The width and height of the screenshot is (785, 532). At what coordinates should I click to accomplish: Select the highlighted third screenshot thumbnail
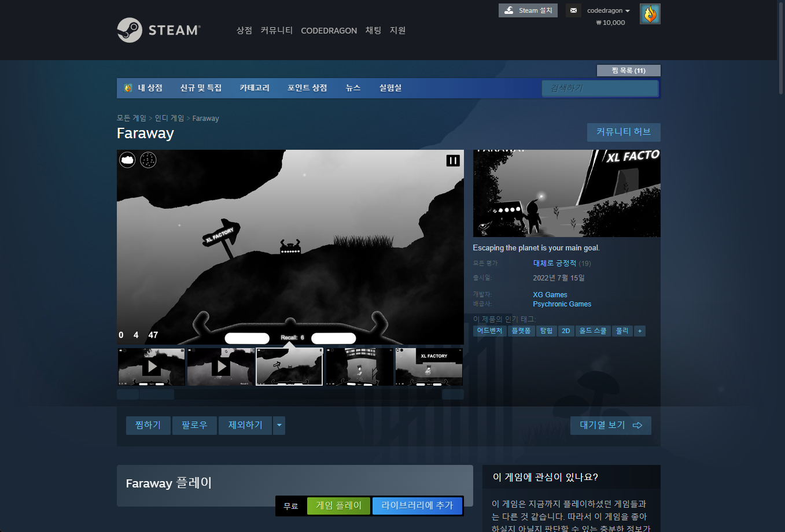coord(289,367)
